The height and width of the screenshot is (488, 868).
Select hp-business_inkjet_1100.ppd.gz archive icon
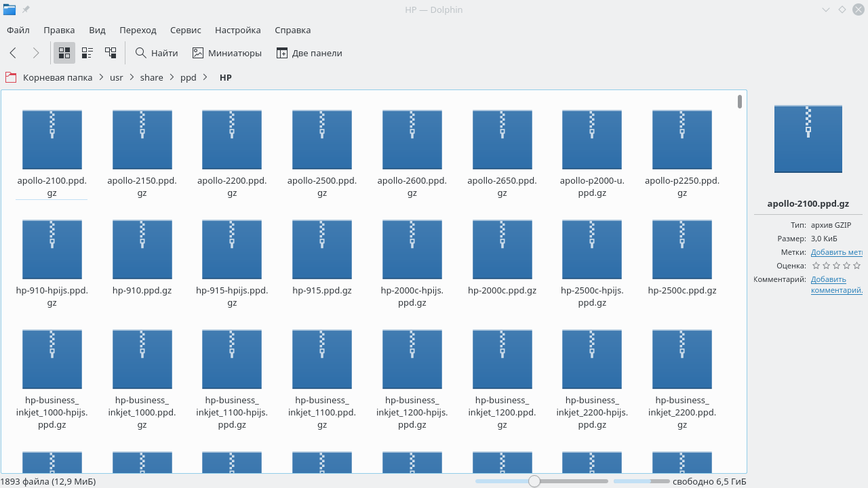(x=322, y=359)
